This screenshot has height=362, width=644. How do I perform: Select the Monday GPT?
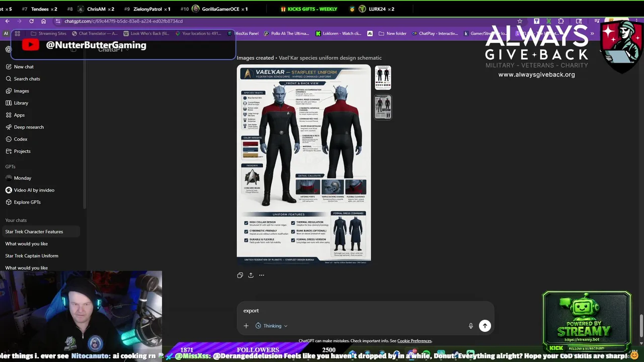19,178
